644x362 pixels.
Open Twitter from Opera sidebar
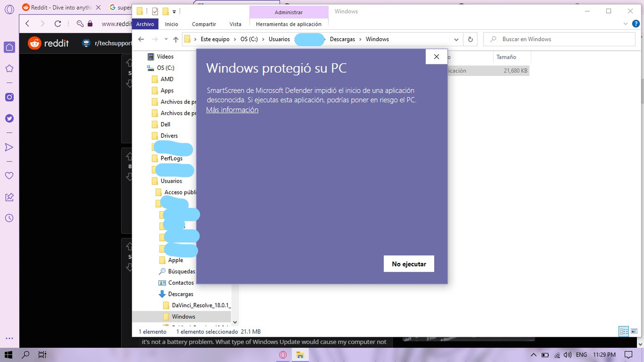click(9, 118)
